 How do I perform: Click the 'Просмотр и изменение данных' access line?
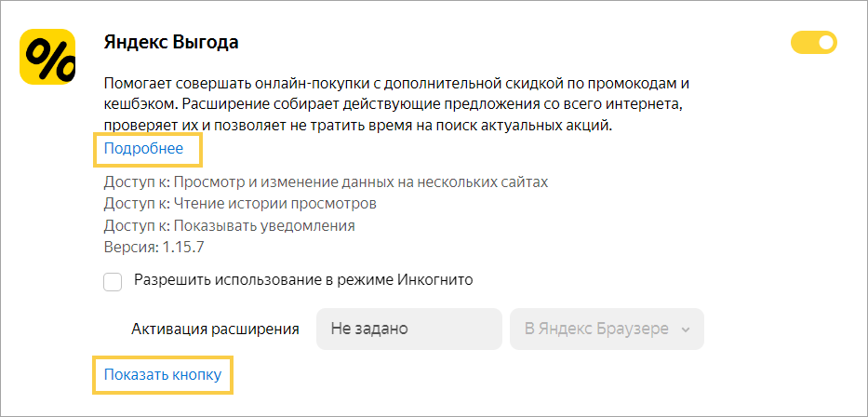point(326,182)
